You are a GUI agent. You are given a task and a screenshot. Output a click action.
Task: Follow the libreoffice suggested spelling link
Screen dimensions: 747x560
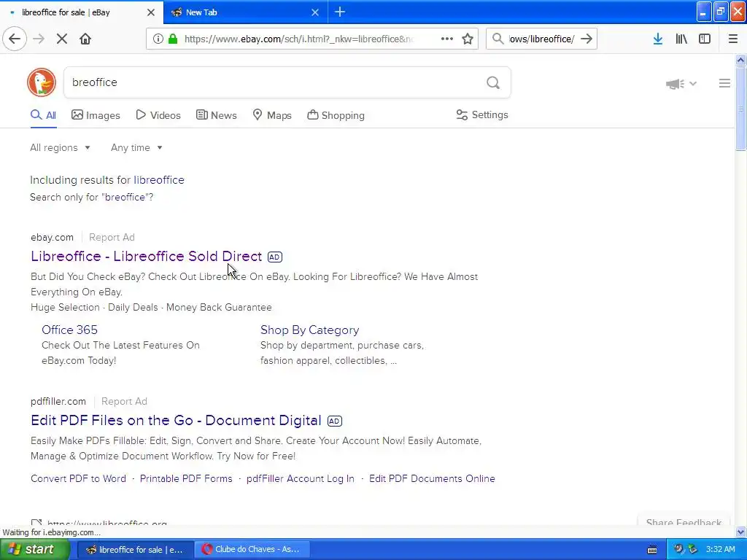click(158, 180)
